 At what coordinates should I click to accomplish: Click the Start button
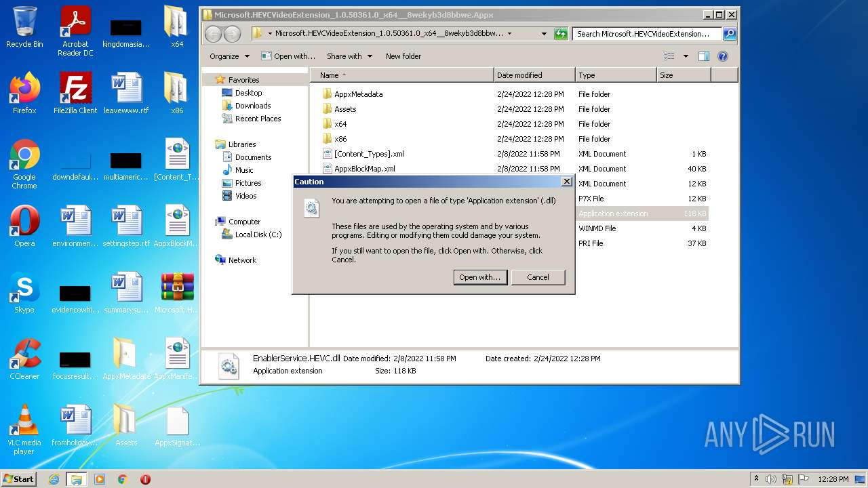click(x=19, y=479)
